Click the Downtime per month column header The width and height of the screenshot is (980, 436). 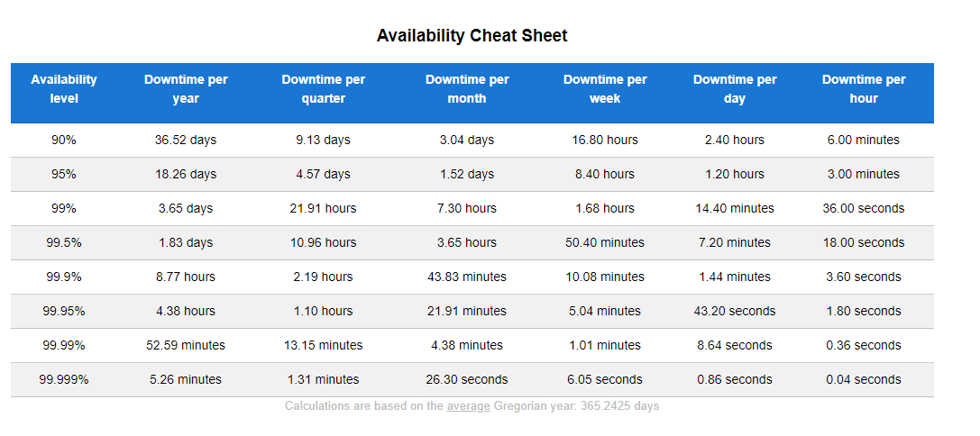click(467, 89)
